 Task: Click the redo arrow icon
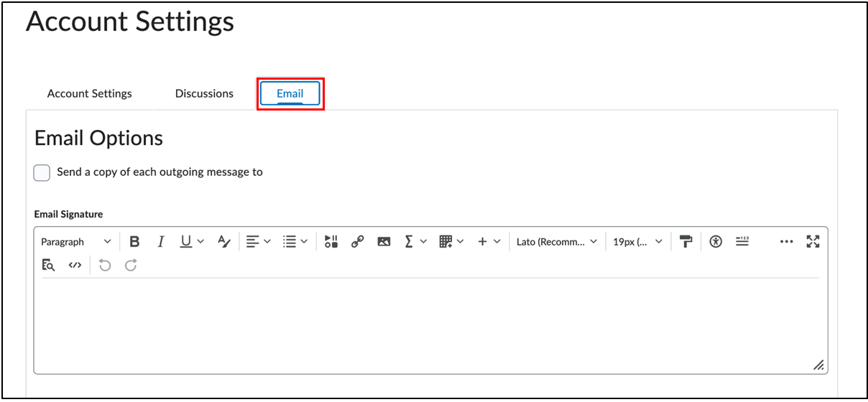131,266
